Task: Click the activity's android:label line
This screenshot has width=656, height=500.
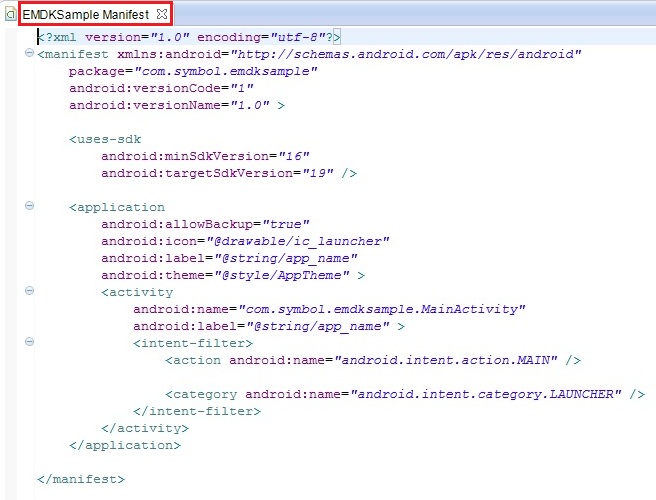Action: pyautogui.click(x=269, y=326)
